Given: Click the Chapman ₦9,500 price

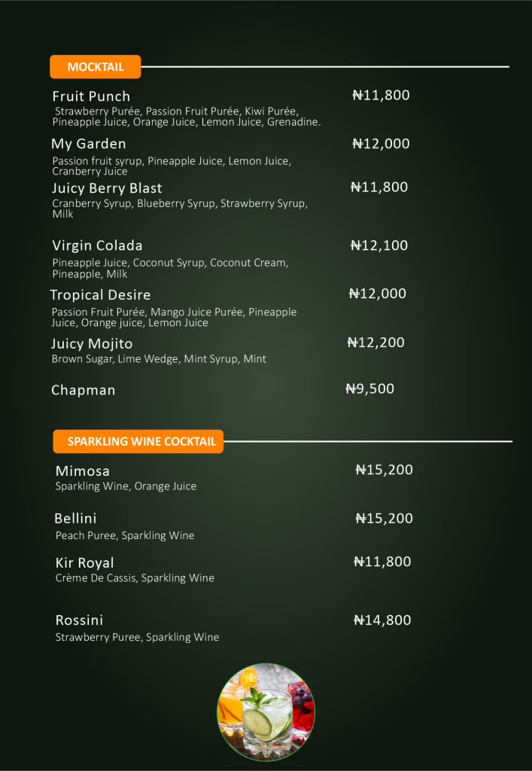Looking at the screenshot, I should [x=369, y=389].
